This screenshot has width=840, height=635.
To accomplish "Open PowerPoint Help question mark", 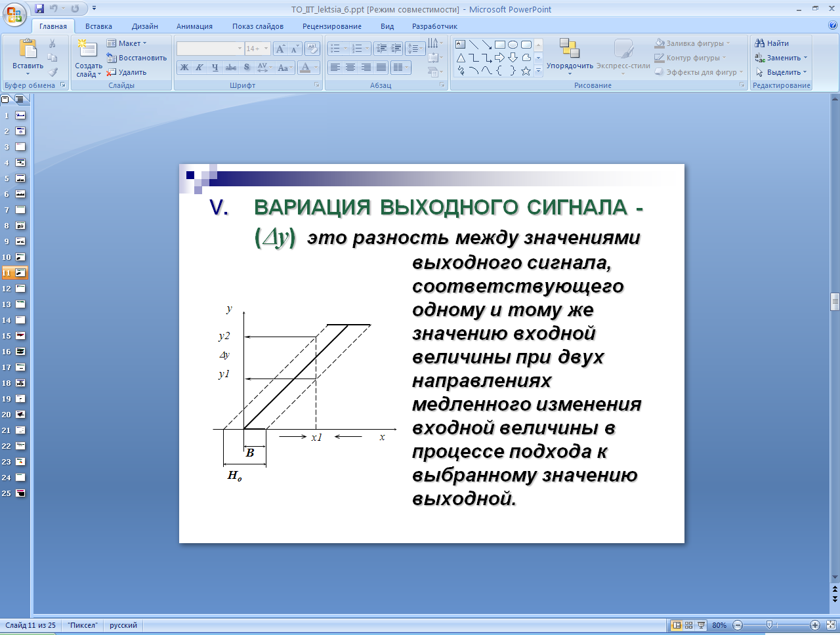I will pyautogui.click(x=833, y=26).
